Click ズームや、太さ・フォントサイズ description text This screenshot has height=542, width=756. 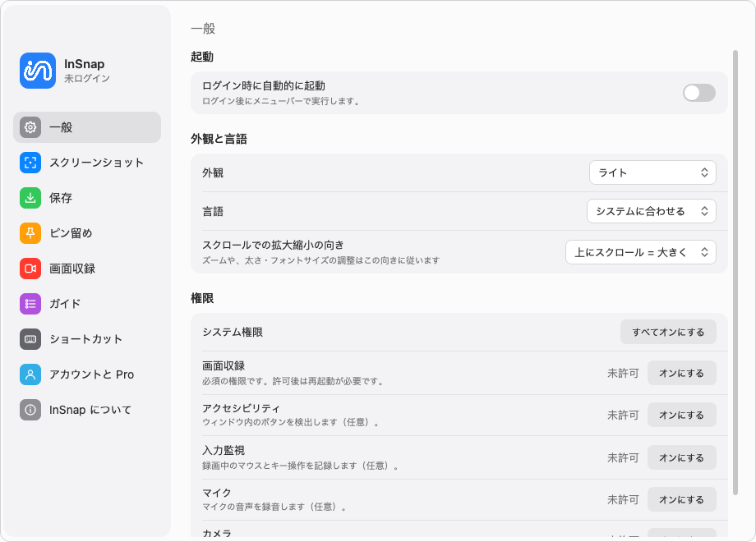point(320,260)
